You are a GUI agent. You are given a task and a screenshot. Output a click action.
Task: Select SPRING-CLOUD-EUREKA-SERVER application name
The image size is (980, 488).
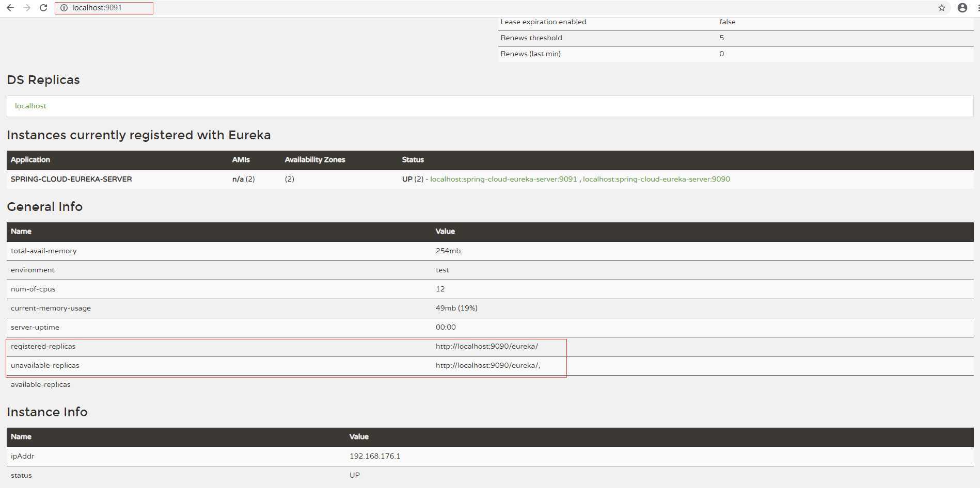tap(71, 179)
